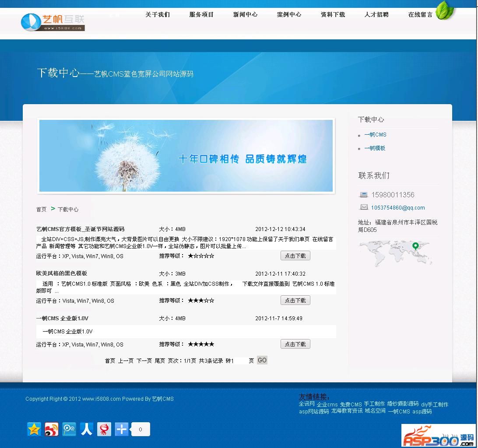The height and width of the screenshot is (448, 478).
Task: Select 一帆CMS category in sidebar
Action: click(x=375, y=135)
